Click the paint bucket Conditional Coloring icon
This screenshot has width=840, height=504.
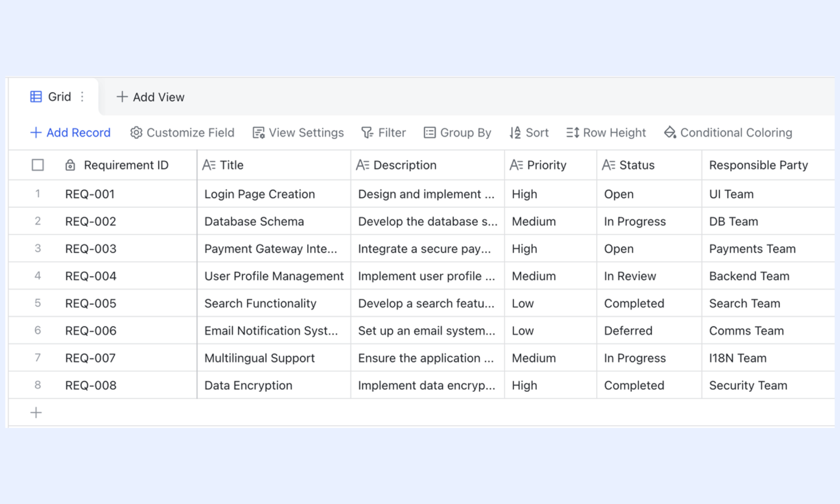click(670, 132)
